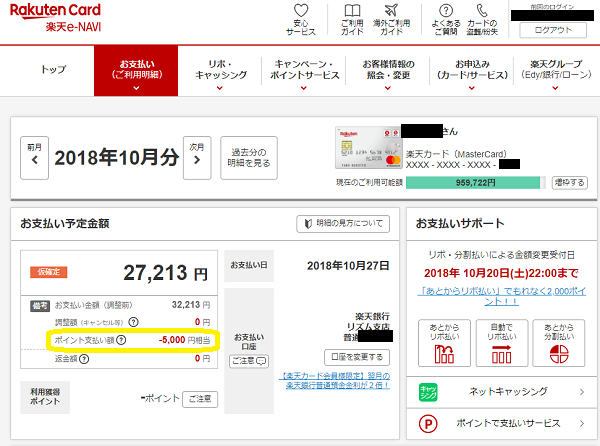
Task: Open the 海外ご利用ガイド airplane icon
Action: 391,10
